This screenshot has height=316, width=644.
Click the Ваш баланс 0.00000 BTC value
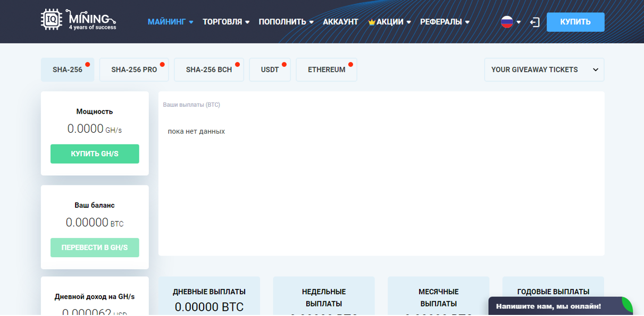(x=95, y=223)
